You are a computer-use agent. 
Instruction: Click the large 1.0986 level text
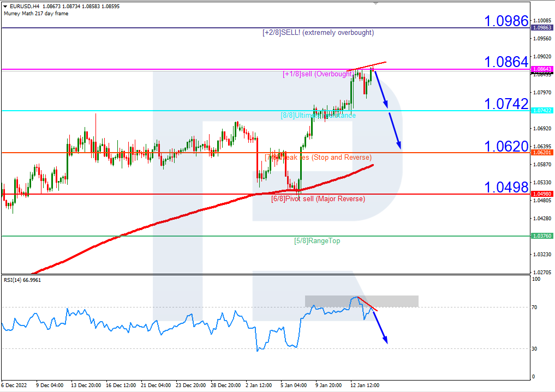point(506,21)
